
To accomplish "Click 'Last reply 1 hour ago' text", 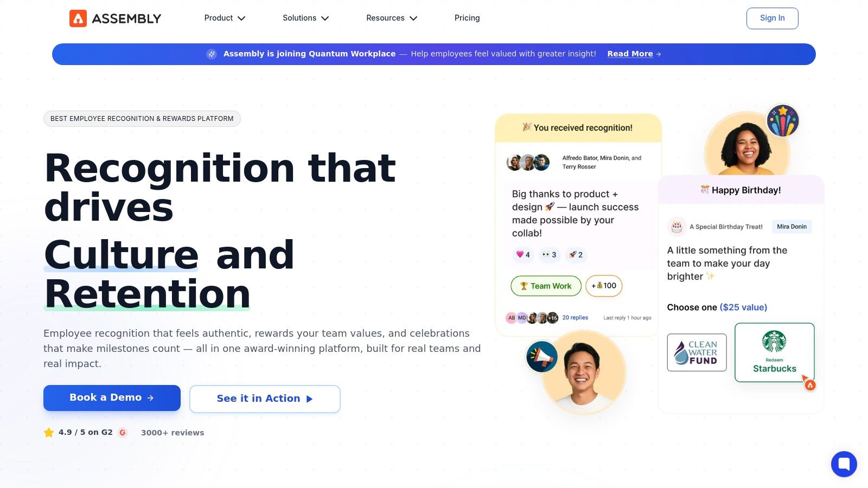I will 627,318.
